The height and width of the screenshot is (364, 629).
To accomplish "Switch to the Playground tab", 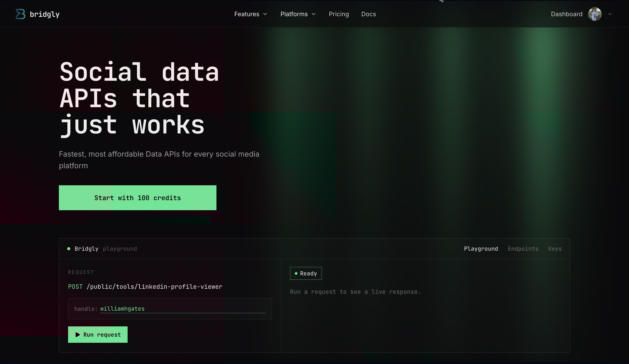I will [x=481, y=248].
